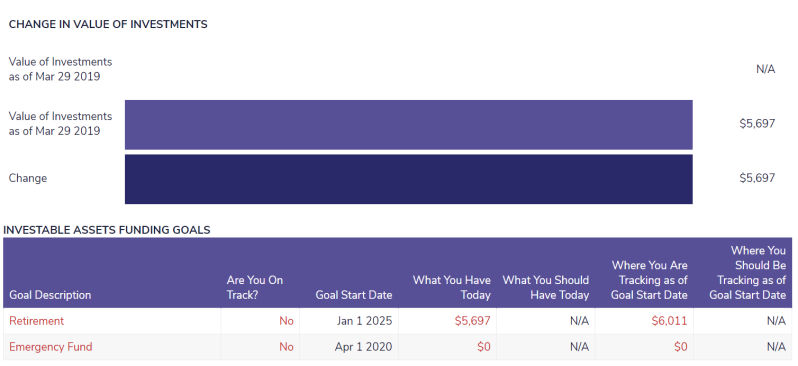Click the Investable Assets Funding Goals heading

106,230
